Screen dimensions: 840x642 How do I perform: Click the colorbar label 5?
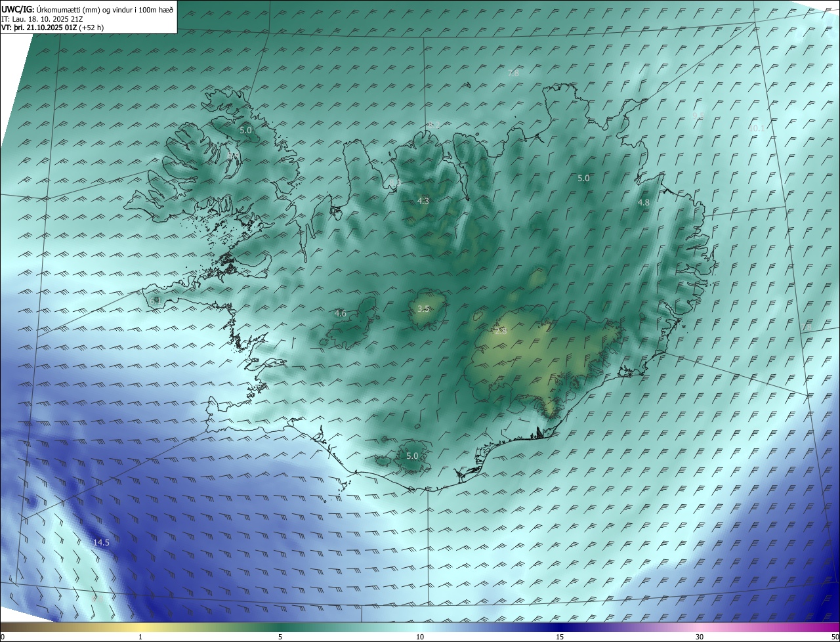click(x=280, y=637)
